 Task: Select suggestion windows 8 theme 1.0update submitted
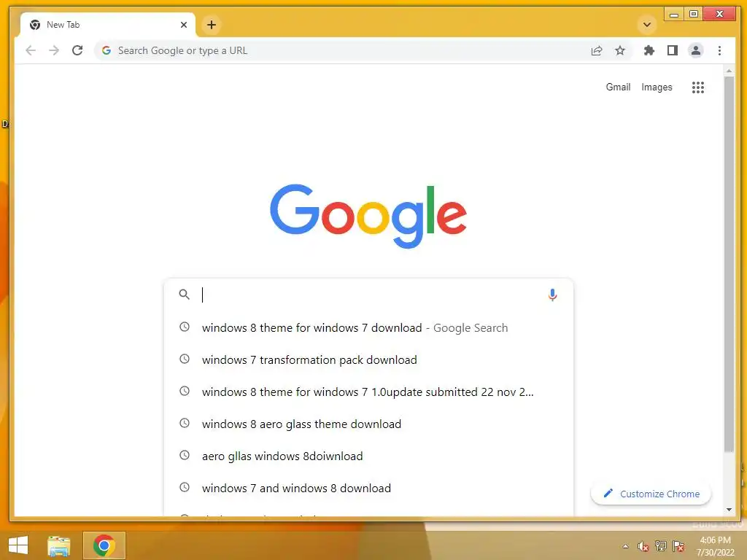[x=368, y=392]
